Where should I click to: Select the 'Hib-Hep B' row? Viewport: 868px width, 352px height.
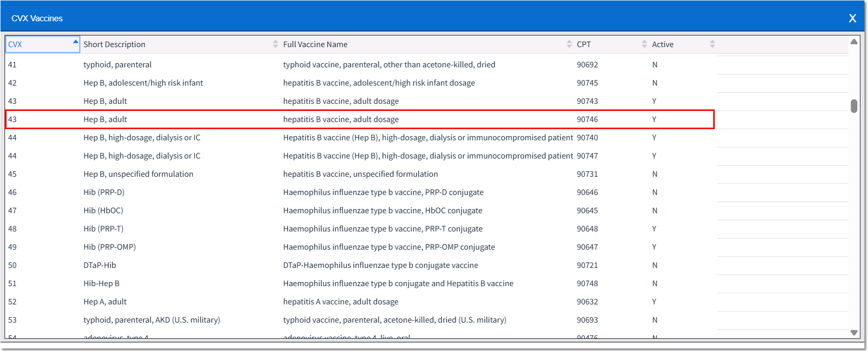point(361,283)
